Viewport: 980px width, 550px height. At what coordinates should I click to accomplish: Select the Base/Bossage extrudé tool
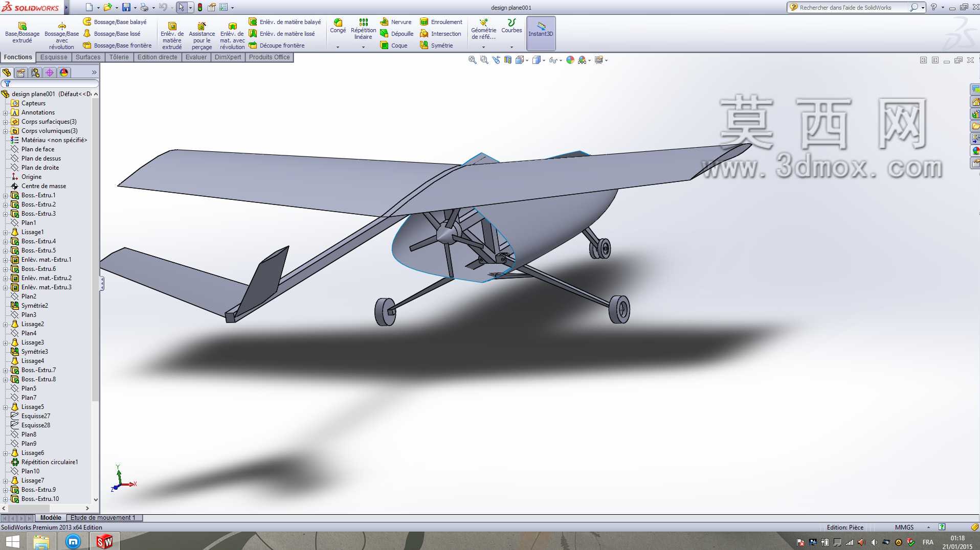(22, 33)
